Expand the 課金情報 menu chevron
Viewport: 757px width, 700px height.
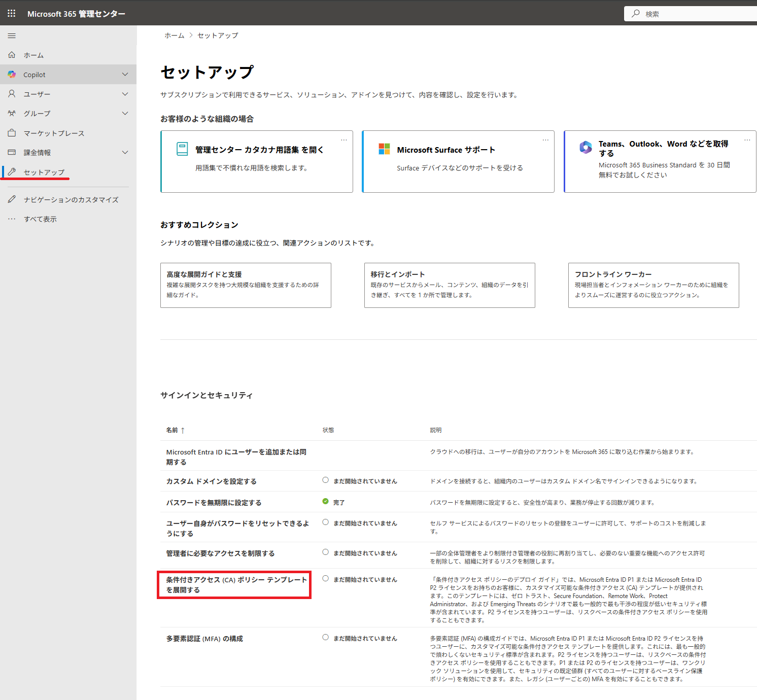[125, 152]
